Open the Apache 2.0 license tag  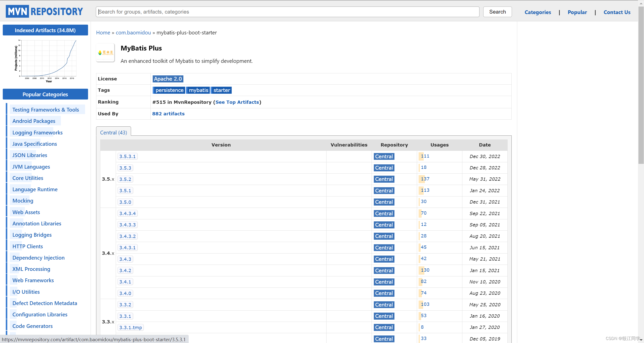click(168, 79)
